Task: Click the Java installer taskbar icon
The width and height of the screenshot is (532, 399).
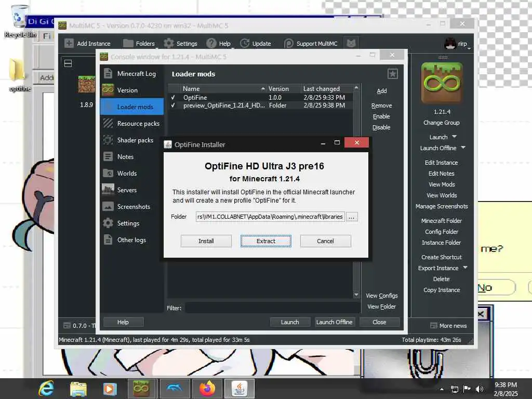Action: pos(240,389)
